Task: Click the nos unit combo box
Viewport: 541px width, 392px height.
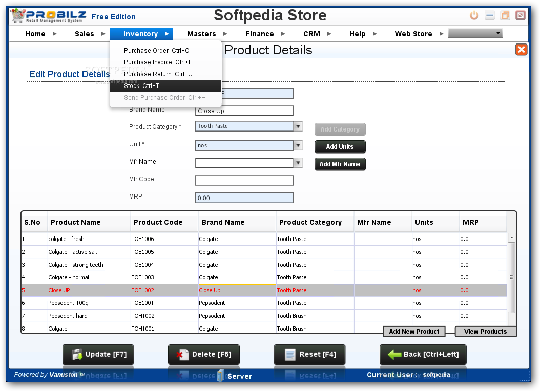Action: [x=244, y=145]
